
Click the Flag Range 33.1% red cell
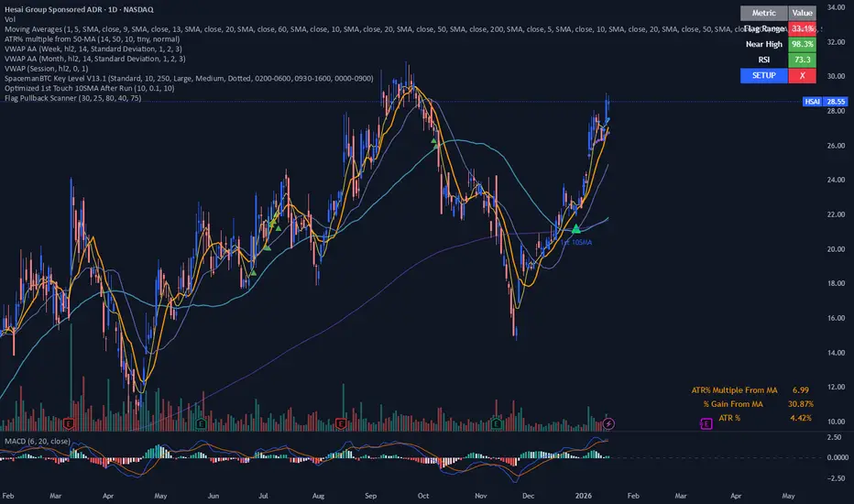[802, 28]
